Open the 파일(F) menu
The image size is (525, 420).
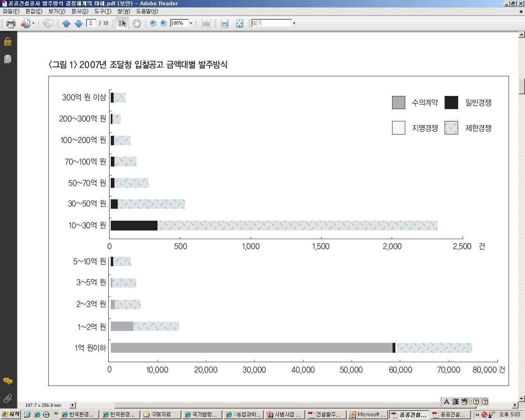[x=11, y=11]
